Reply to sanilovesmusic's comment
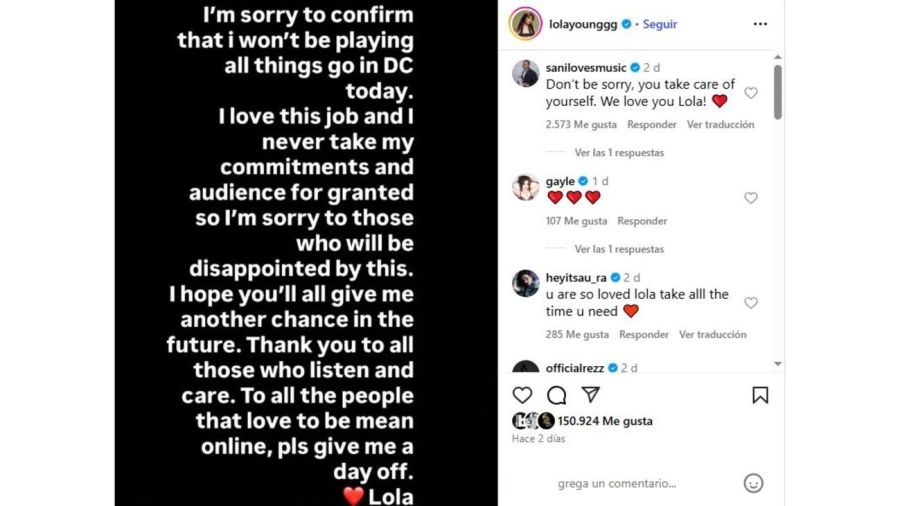Image resolution: width=900 pixels, height=506 pixels. click(651, 125)
